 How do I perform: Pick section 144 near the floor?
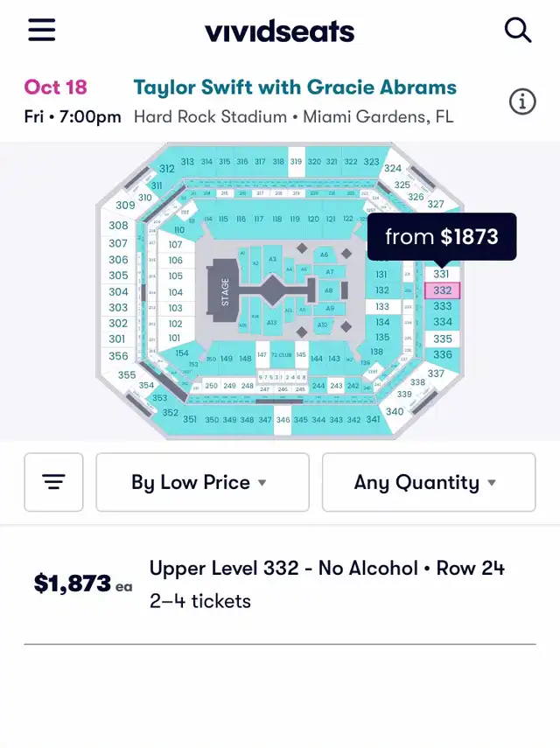[317, 359]
